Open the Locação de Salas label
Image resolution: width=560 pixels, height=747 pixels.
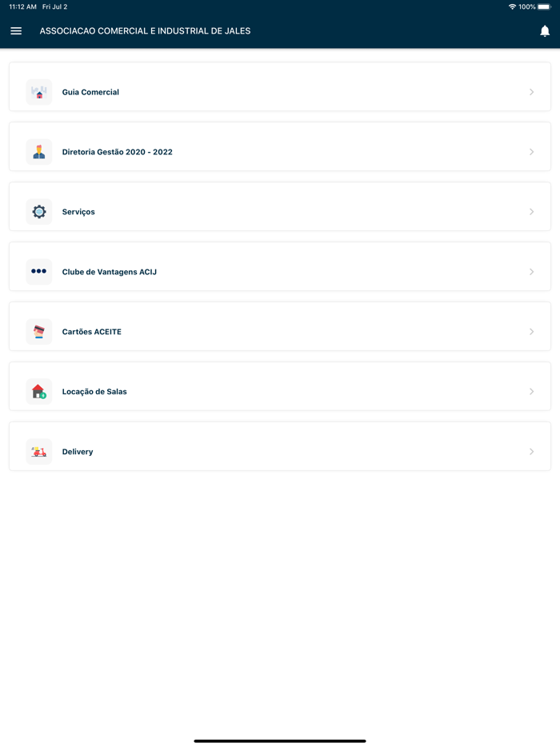(94, 392)
